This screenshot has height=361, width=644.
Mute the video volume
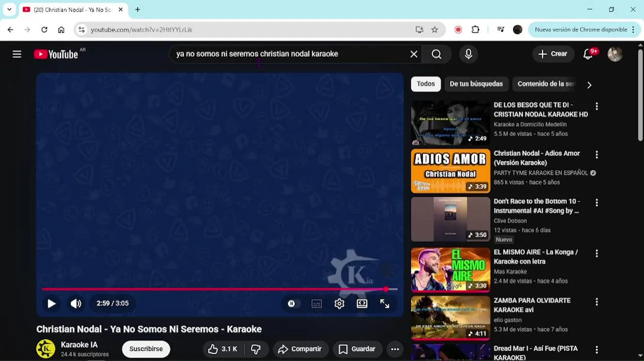(76, 303)
